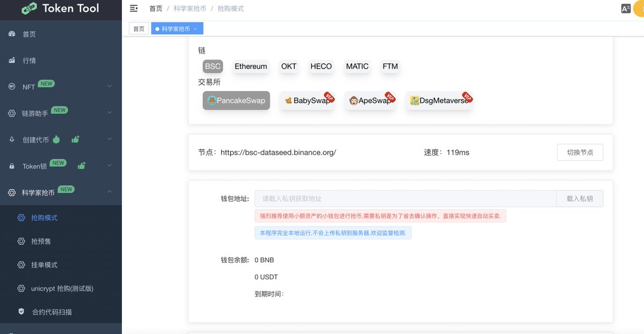Collapse the 科学家抢币 menu chevron
The width and height of the screenshot is (644, 334).
click(x=109, y=192)
